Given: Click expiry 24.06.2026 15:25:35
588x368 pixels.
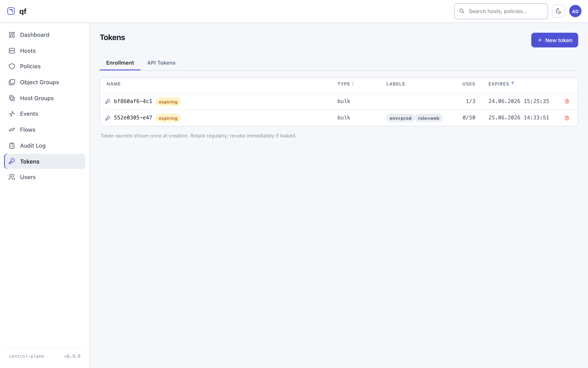Looking at the screenshot, I should (519, 101).
